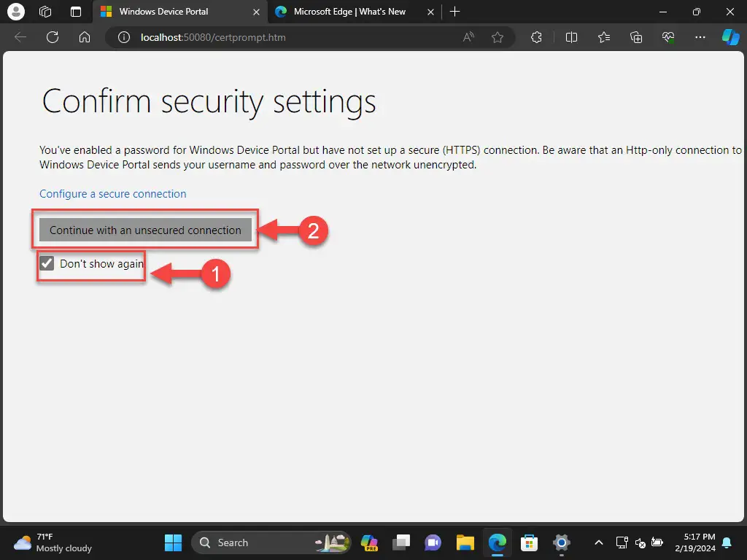Open muted volume icon in system tray

point(640,542)
